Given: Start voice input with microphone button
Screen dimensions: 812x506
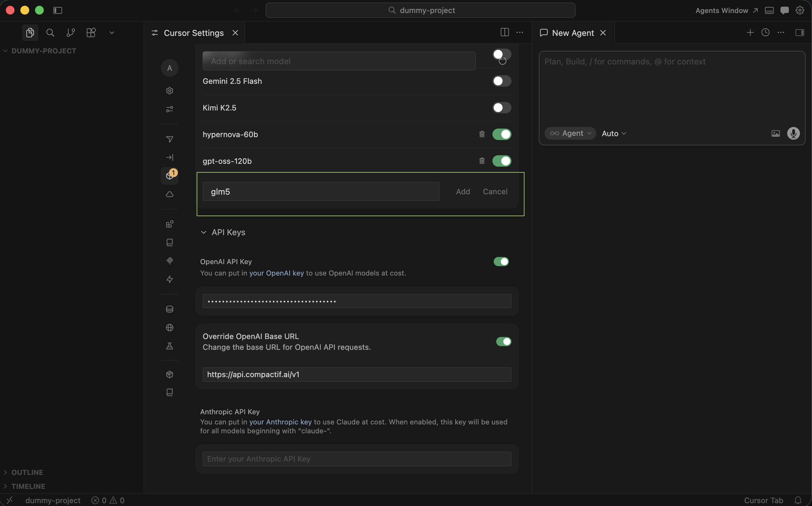Looking at the screenshot, I should 793,134.
